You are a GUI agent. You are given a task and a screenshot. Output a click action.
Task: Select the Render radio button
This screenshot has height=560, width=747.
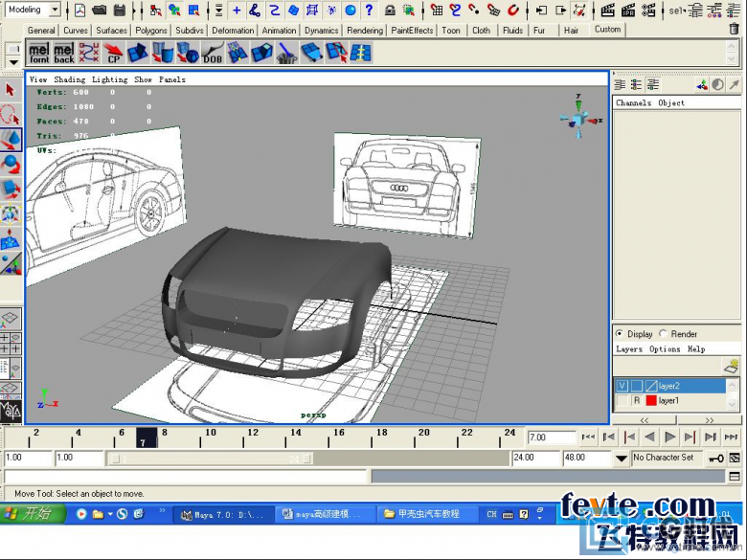[x=663, y=334]
